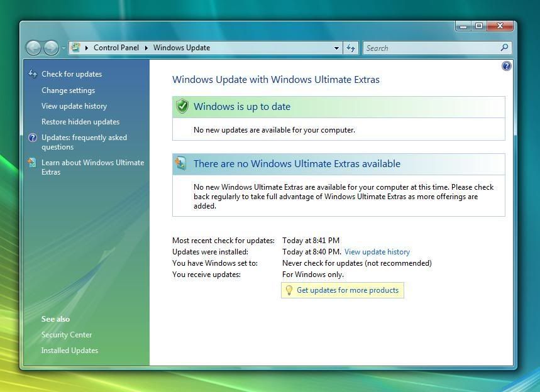Select the Windows Update breadcrumb
The image size is (540, 392).
[x=182, y=48]
